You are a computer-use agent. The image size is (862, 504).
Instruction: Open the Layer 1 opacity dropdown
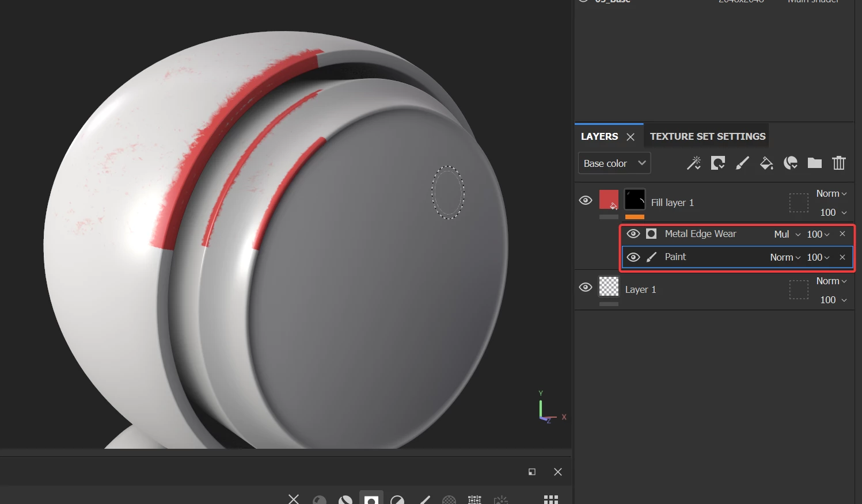click(833, 300)
